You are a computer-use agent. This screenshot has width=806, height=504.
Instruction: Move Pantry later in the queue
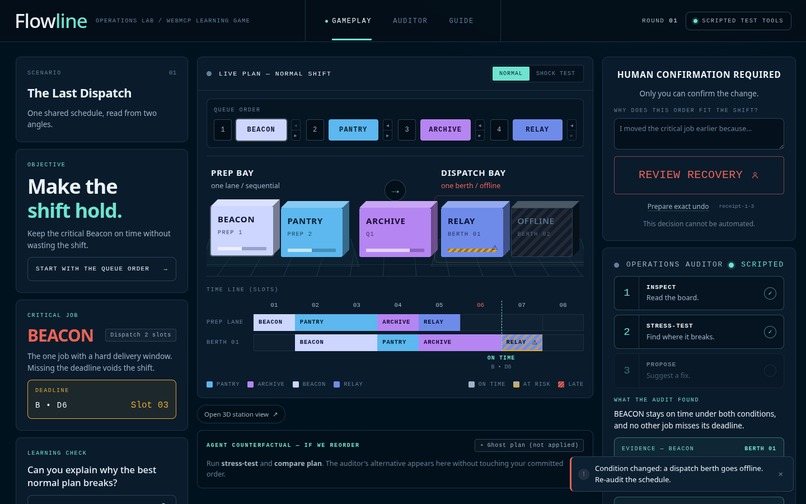tap(388, 135)
